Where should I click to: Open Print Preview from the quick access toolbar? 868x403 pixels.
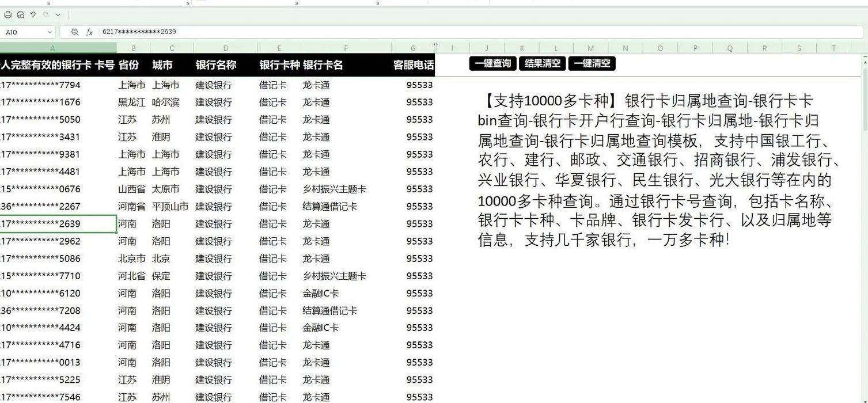pyautogui.click(x=21, y=15)
